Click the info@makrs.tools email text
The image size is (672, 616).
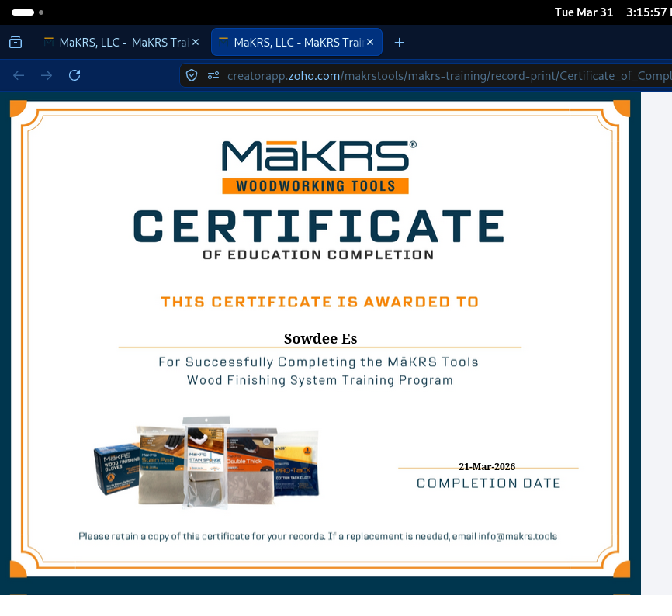pyautogui.click(x=518, y=536)
